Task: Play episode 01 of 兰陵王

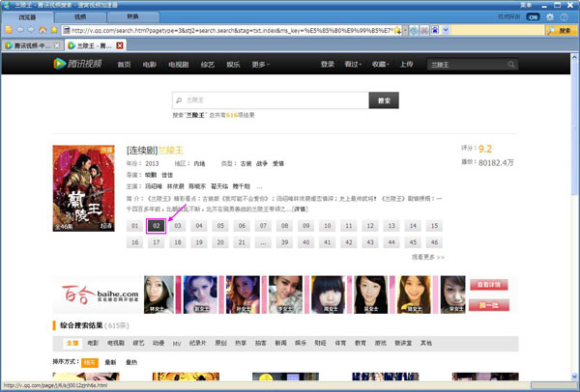Action: pyautogui.click(x=134, y=226)
